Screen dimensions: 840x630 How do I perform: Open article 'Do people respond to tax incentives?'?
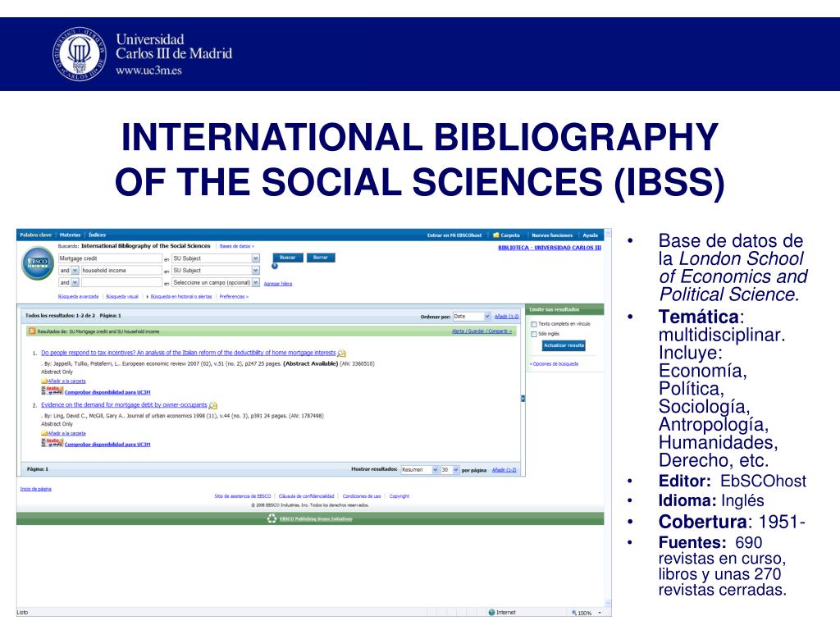pos(188,353)
